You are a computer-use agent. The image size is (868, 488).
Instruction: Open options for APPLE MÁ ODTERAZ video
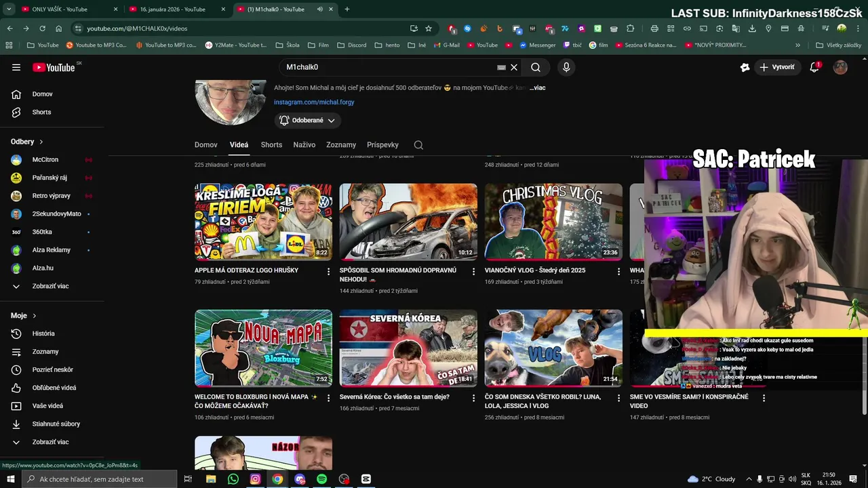point(329,271)
